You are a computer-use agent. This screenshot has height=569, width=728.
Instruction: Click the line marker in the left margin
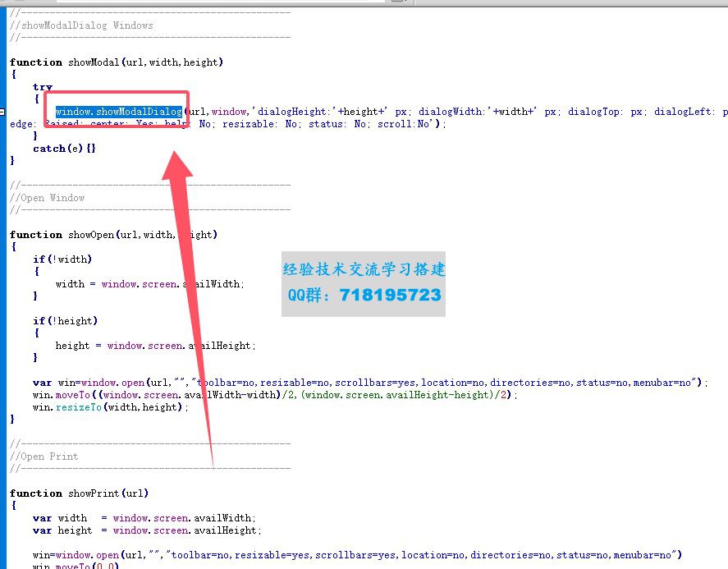click(x=2, y=112)
